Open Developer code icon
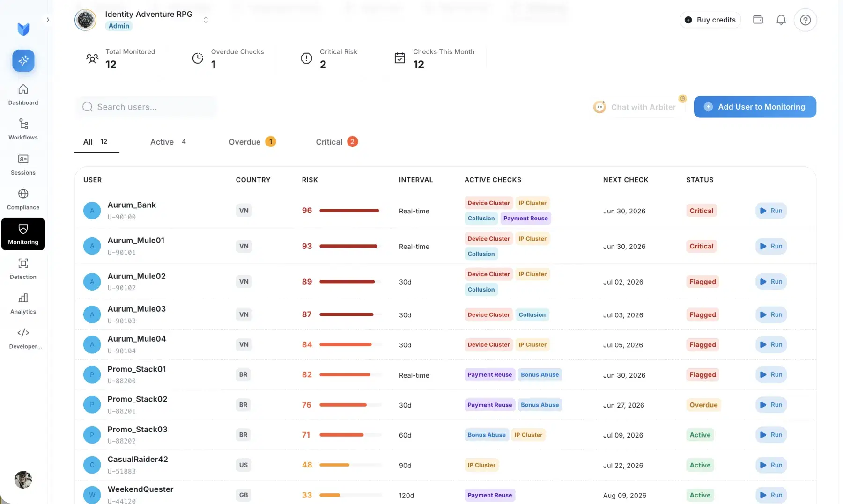 [23, 333]
